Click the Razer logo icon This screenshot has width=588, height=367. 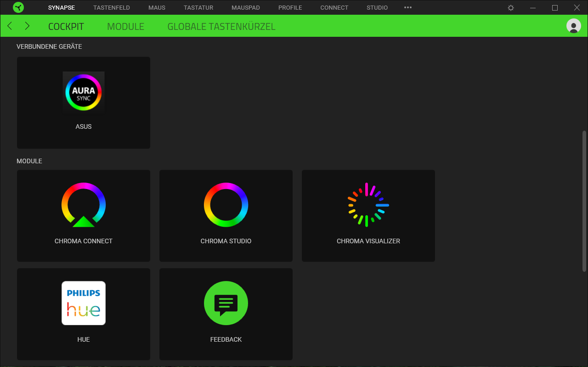click(x=18, y=7)
